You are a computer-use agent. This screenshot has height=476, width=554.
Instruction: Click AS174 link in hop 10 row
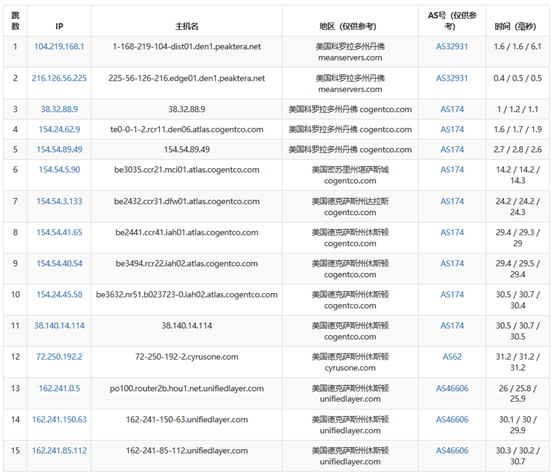(x=452, y=295)
